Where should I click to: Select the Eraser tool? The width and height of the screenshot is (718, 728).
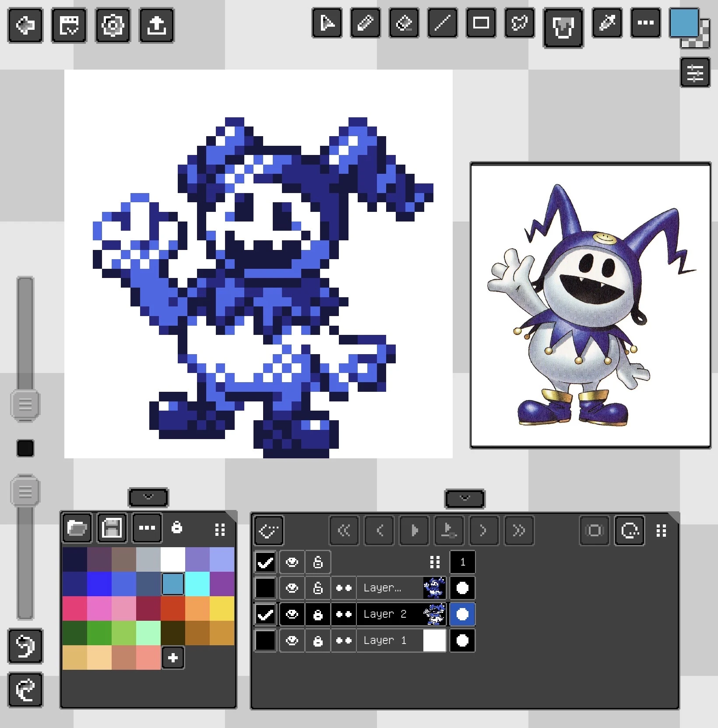coord(404,23)
